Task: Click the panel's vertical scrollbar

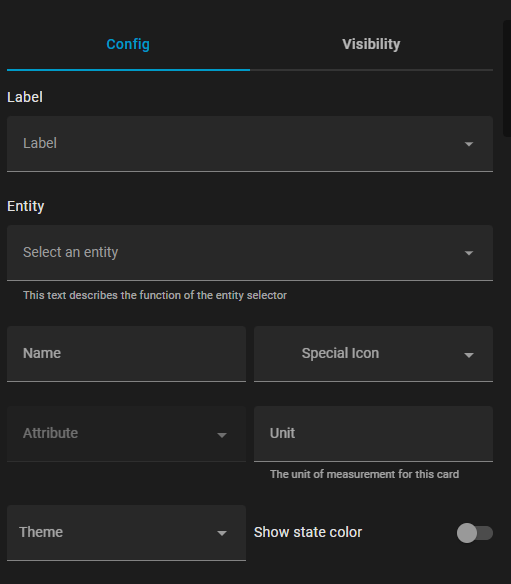Action: pos(507,78)
